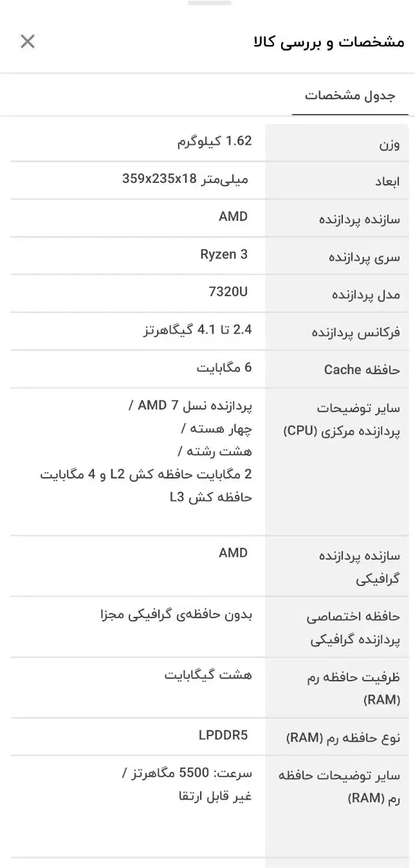Click the 'سری پردازنده' label
The width and height of the screenshot is (415, 868).
coord(364,258)
